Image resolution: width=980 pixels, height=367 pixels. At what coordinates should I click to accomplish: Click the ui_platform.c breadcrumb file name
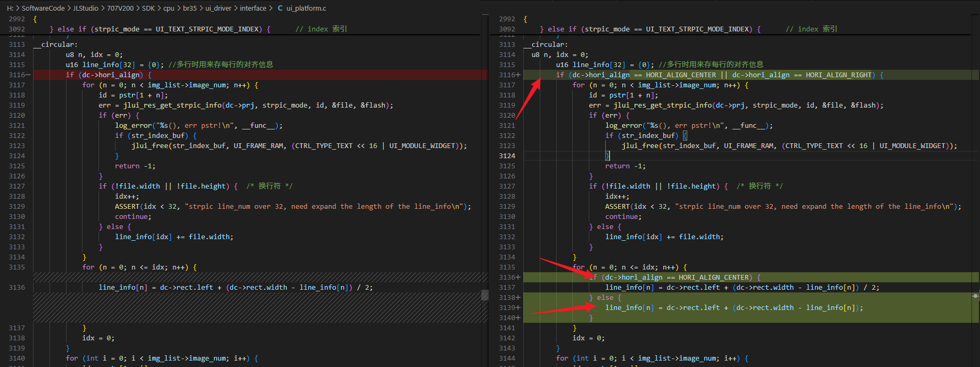(x=306, y=8)
